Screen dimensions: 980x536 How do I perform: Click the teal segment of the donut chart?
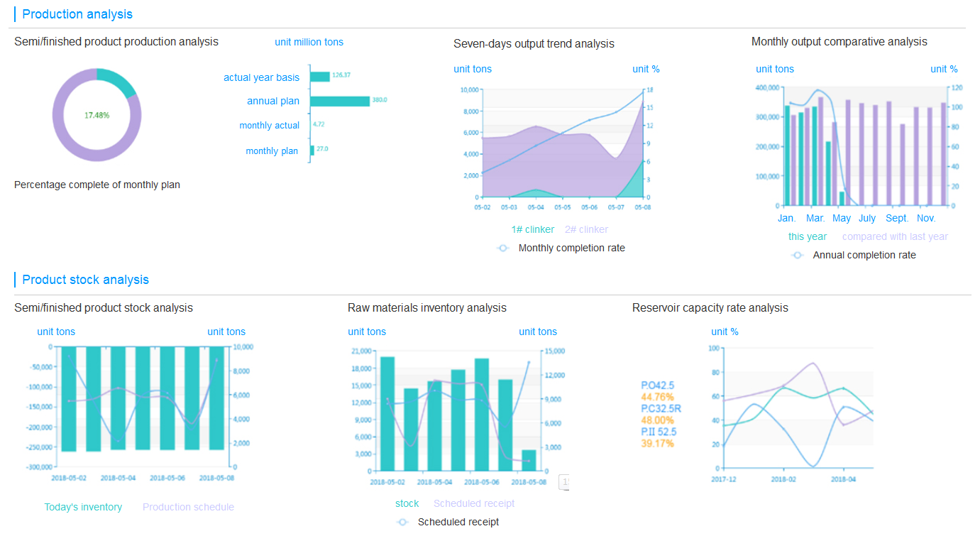(x=118, y=81)
